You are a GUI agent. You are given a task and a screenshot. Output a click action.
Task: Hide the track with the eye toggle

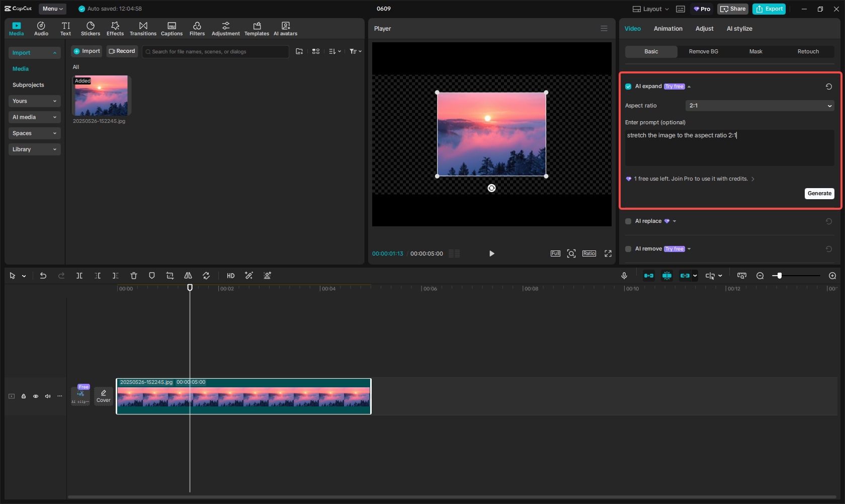pos(35,396)
